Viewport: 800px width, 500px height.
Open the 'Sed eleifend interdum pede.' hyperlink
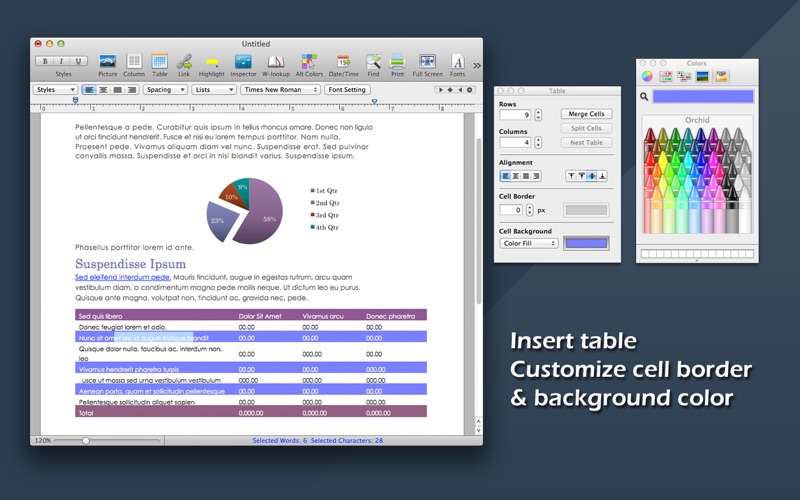click(x=123, y=277)
